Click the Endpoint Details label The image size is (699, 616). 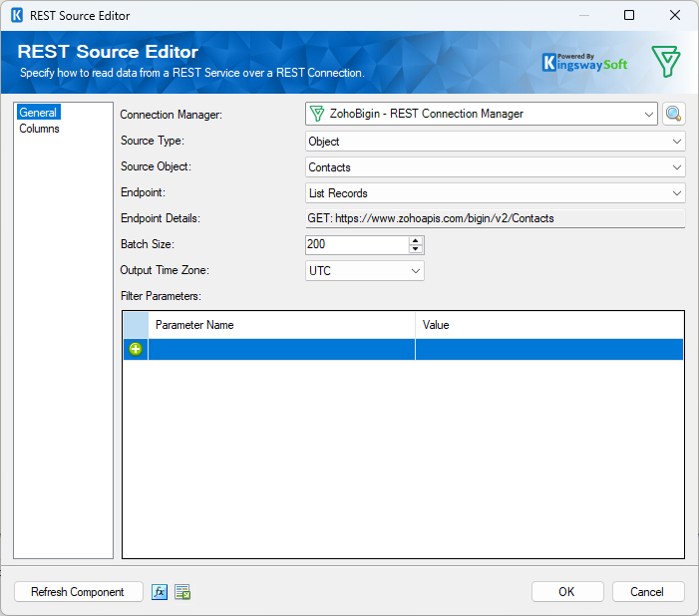click(x=161, y=218)
